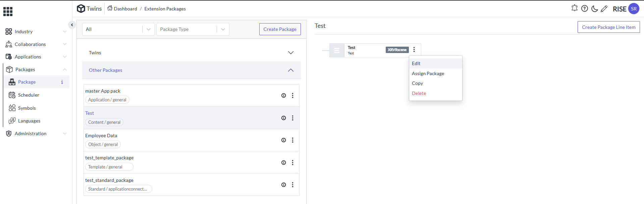
Task: Expand the Administration sidebar section
Action: (65, 134)
